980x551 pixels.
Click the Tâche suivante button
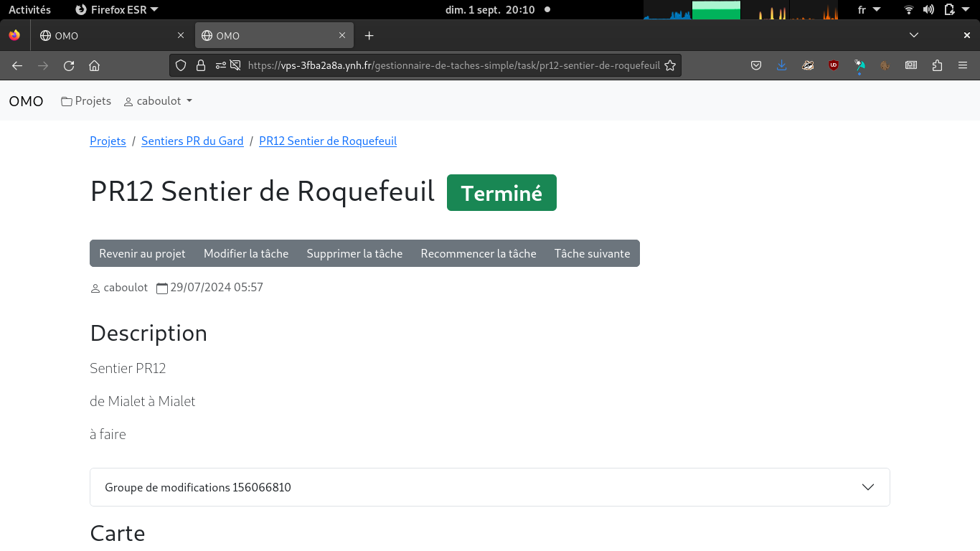(x=592, y=253)
